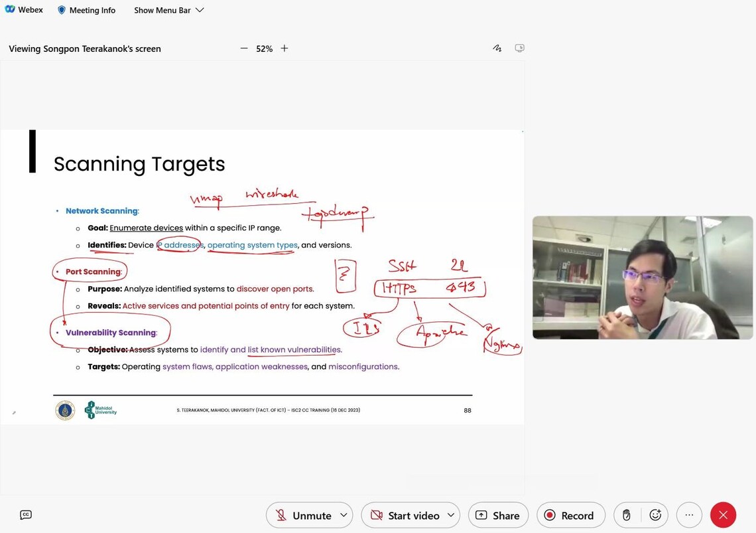Click the remote screen control icon
Screen dimensions: 756x533
(519, 48)
